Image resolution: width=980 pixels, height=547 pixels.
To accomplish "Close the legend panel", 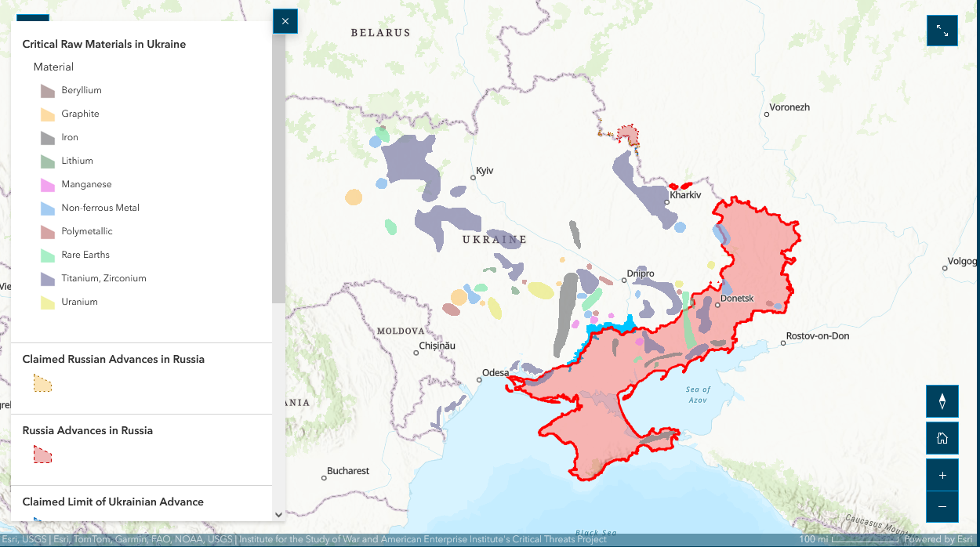I will 285,21.
